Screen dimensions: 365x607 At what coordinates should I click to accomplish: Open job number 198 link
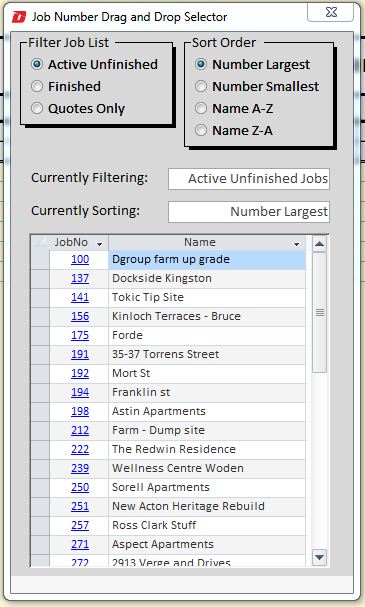click(x=80, y=411)
